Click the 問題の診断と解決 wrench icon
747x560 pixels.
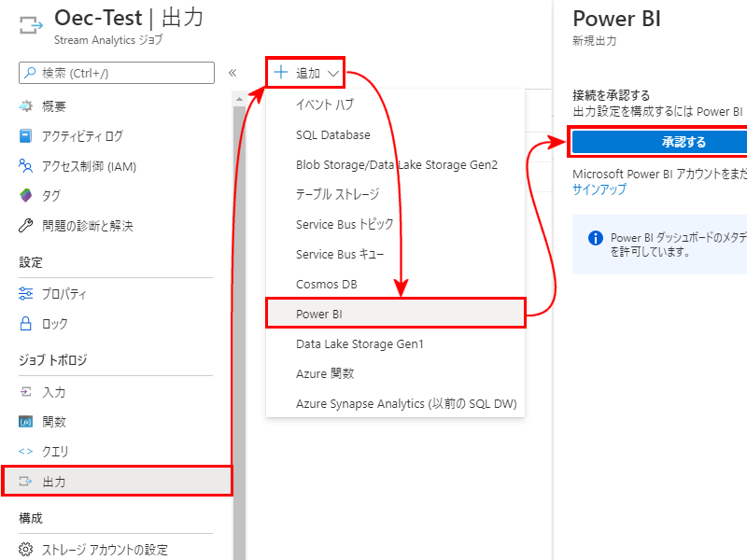click(x=26, y=226)
